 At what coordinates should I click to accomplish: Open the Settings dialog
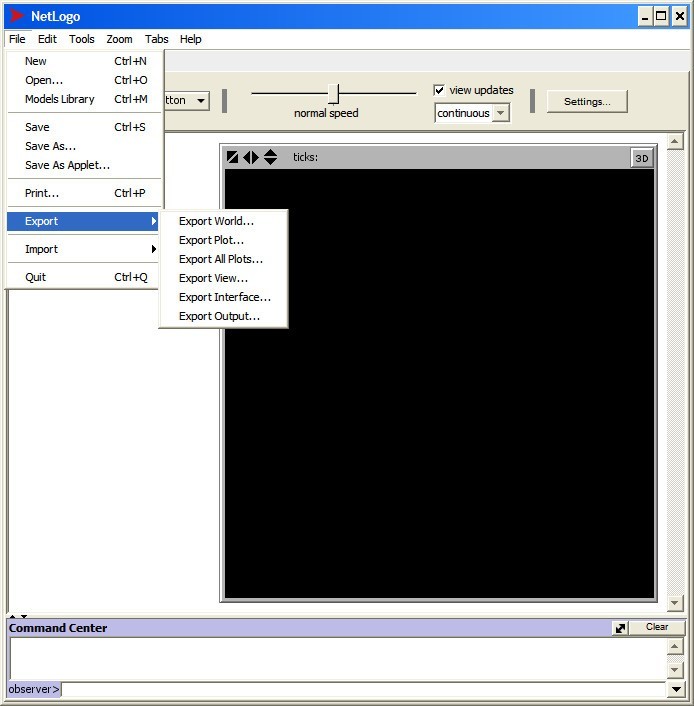587,101
